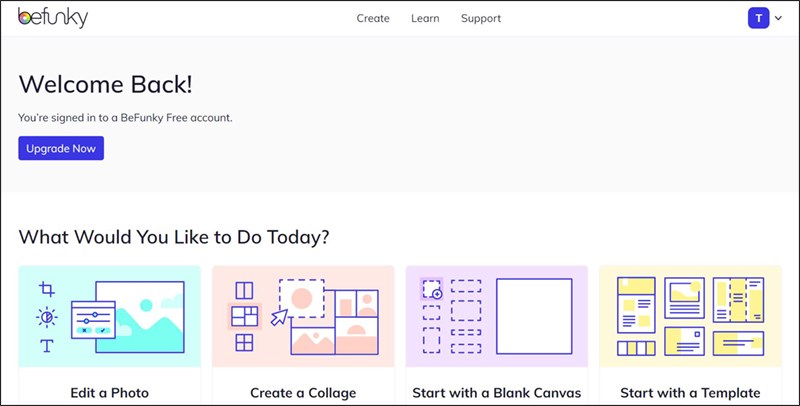Screen dimensions: 800x406
Task: Click the text T icon in Edit a Photo card
Action: click(46, 345)
